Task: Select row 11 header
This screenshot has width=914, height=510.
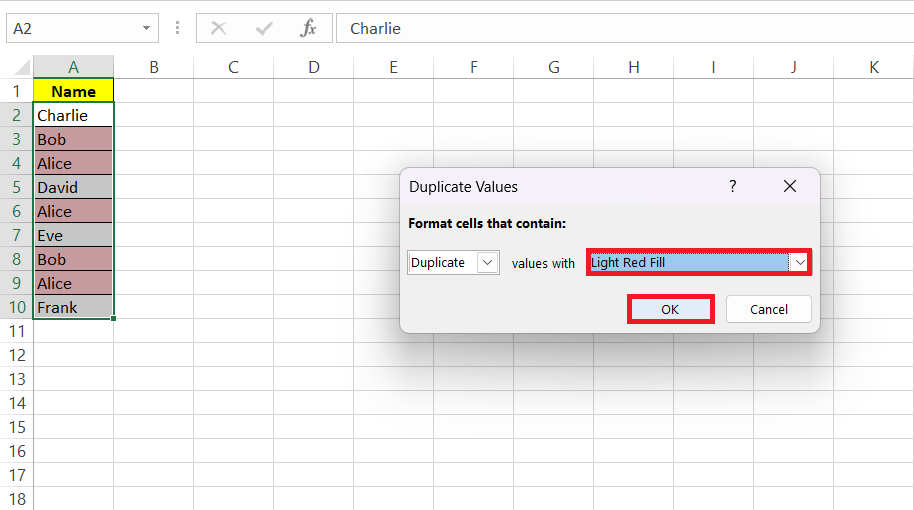Action: point(16,331)
